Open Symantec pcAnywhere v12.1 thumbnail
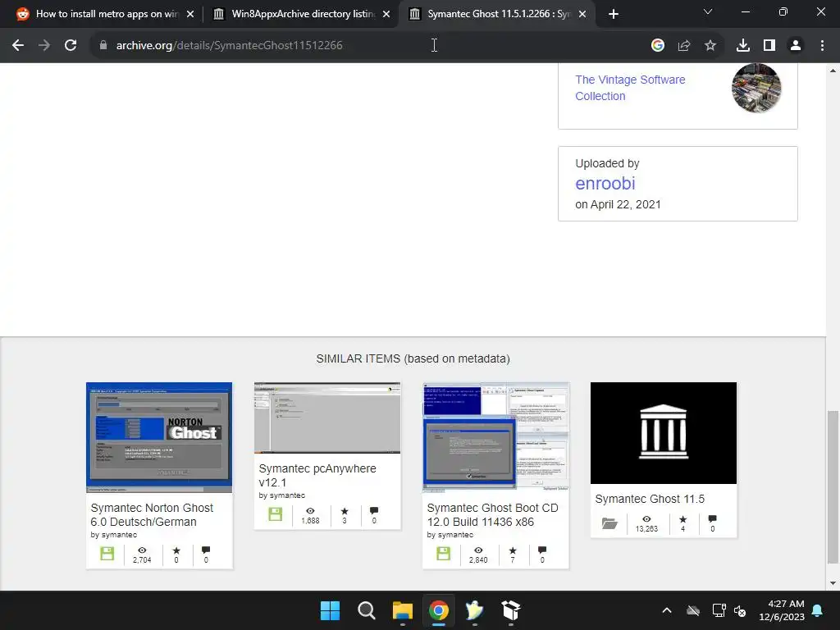The height and width of the screenshot is (630, 840). (327, 418)
